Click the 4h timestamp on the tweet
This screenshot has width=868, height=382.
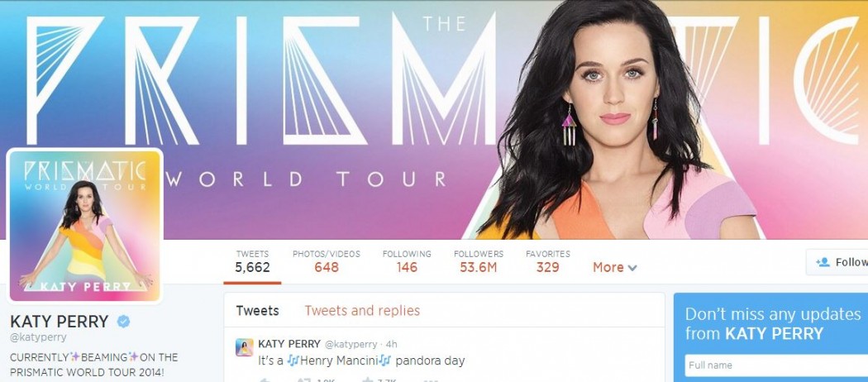point(391,344)
